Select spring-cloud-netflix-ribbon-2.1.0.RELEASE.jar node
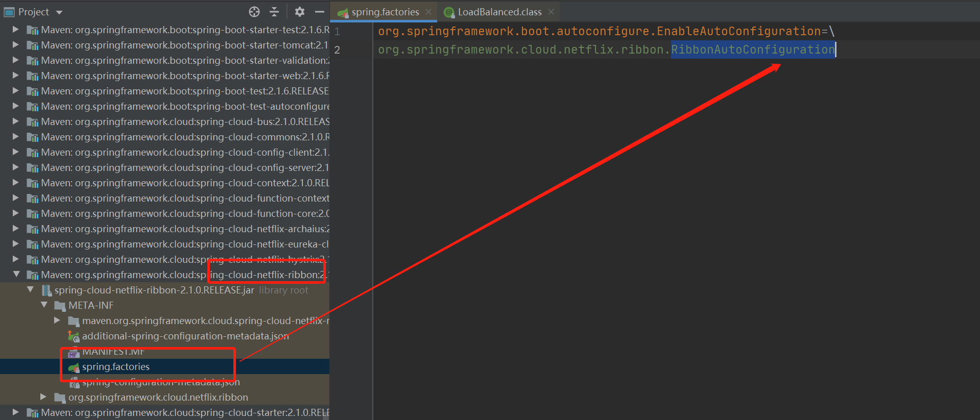The image size is (980, 420). 164,290
